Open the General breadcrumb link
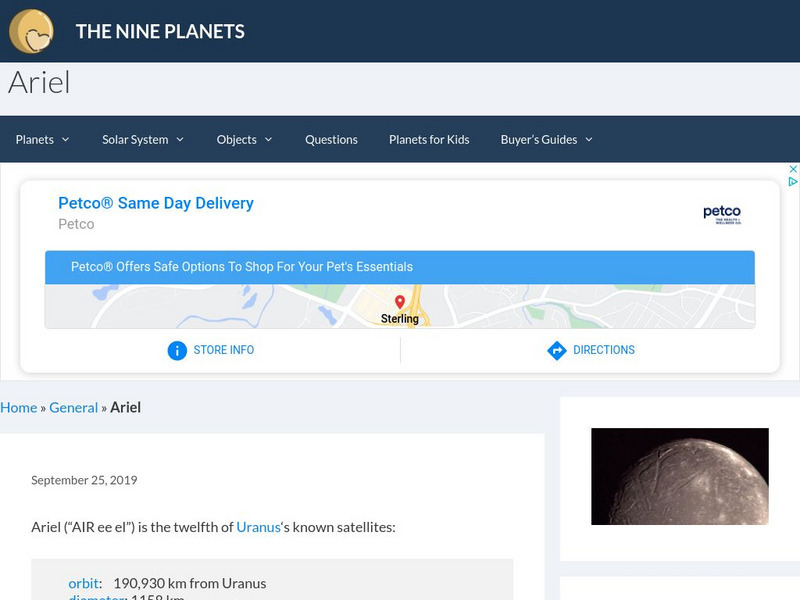Viewport: 800px width, 600px height. (73, 407)
